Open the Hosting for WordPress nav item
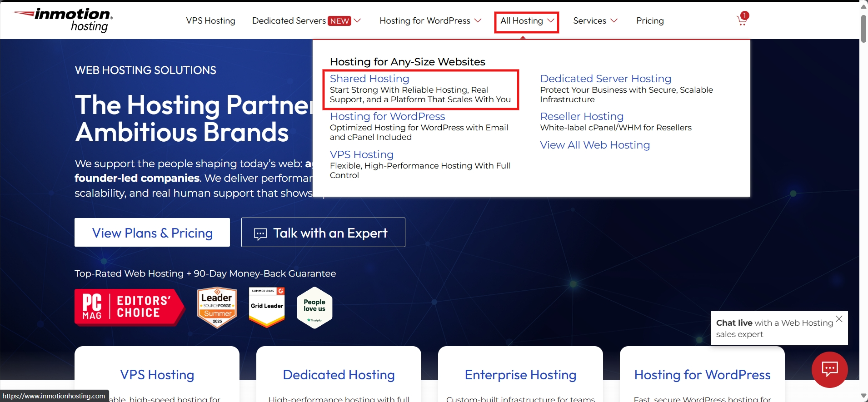The image size is (868, 402). click(x=425, y=20)
